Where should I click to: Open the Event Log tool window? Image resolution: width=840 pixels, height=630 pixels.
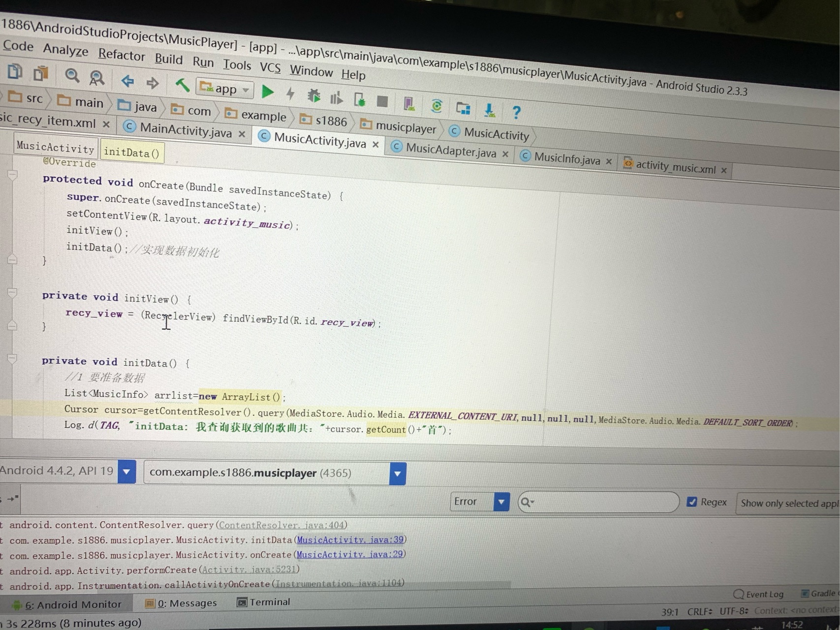[758, 594]
